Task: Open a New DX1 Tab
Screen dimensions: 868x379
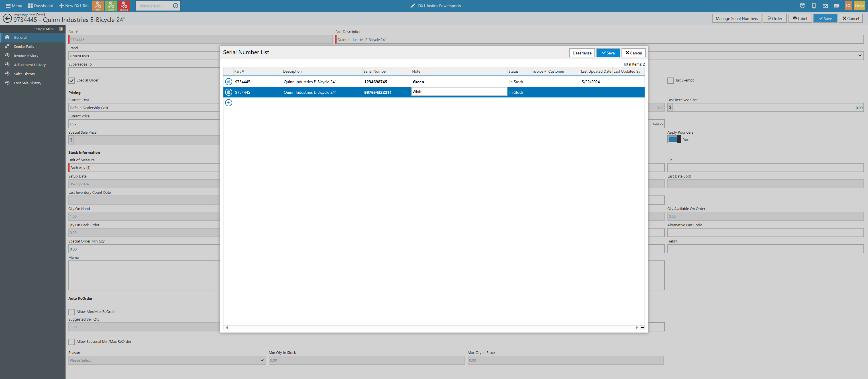Action: click(74, 6)
